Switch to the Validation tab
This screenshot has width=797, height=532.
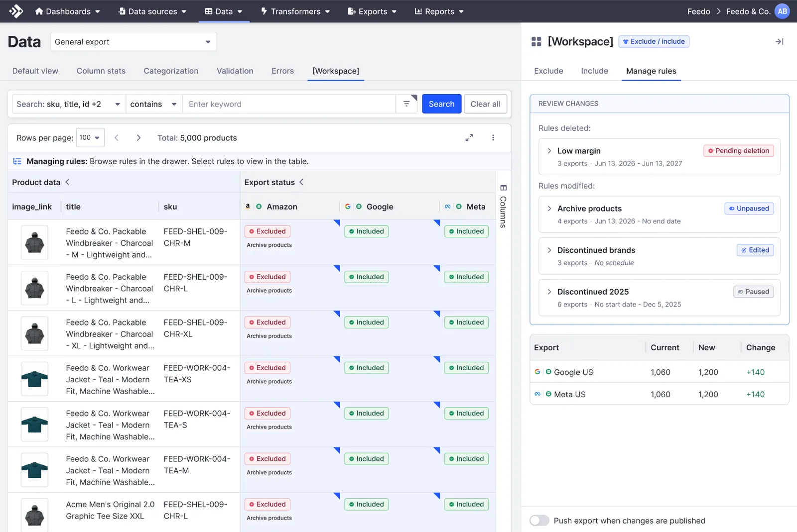(235, 71)
